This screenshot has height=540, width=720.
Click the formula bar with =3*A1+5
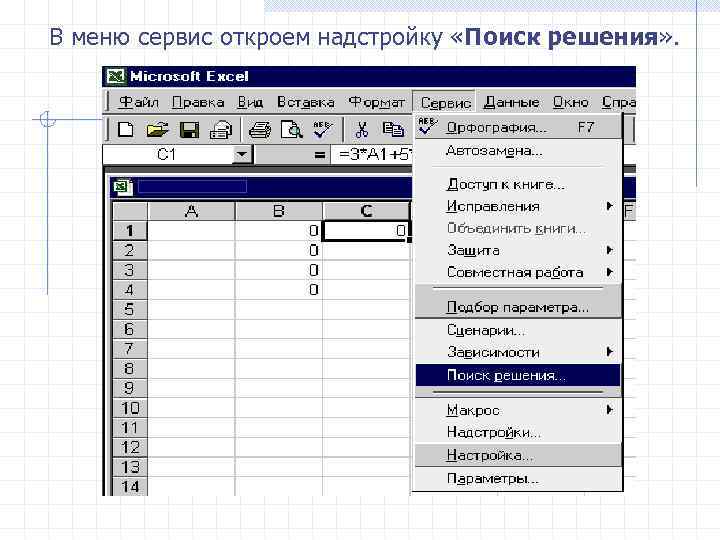pyautogui.click(x=372, y=155)
